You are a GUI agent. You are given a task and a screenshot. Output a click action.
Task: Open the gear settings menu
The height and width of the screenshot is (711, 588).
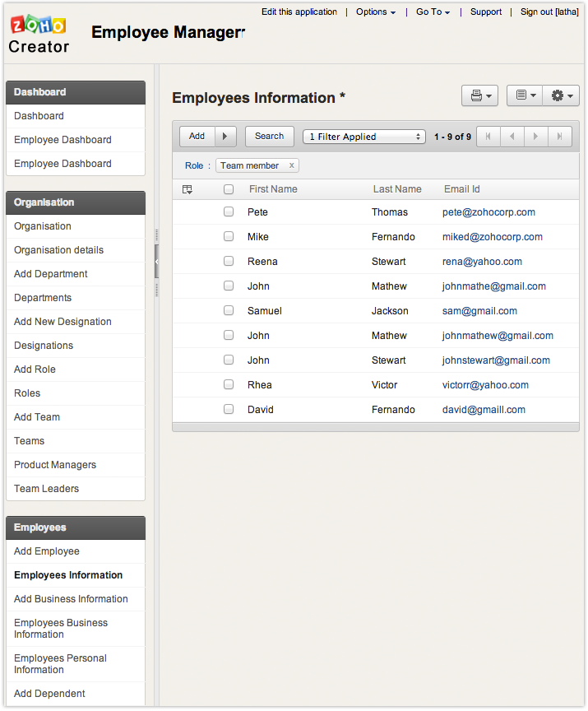coord(561,96)
